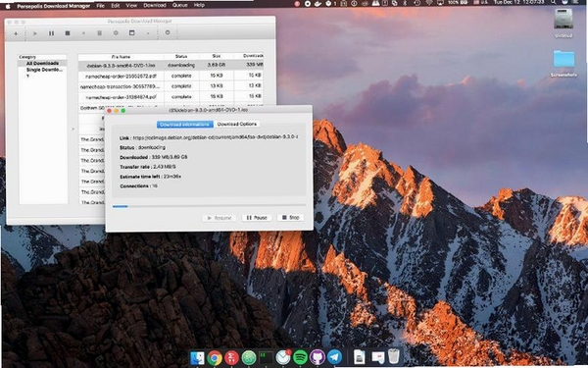588x368 pixels.
Task: Click the download progress bar
Action: click(x=209, y=206)
